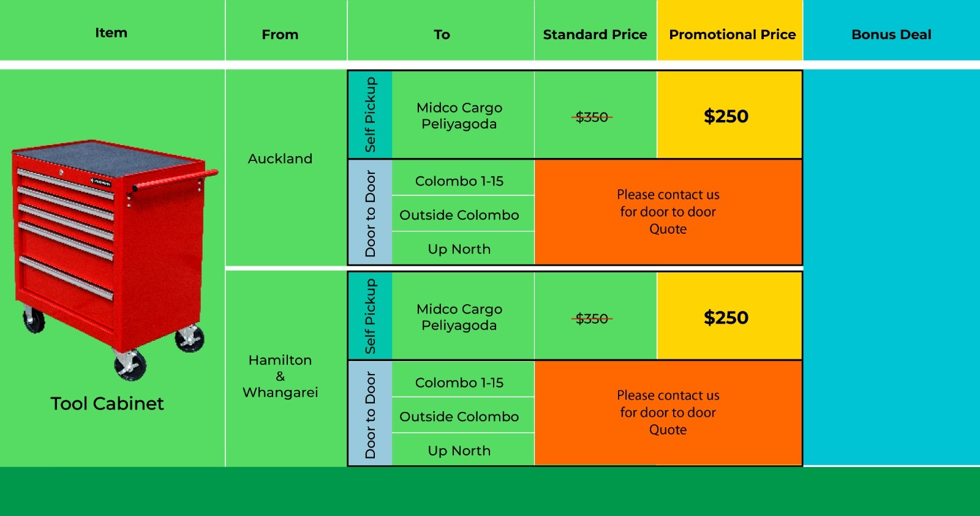
Task: Click Outside Colombo in the Auckland section
Action: (x=459, y=215)
